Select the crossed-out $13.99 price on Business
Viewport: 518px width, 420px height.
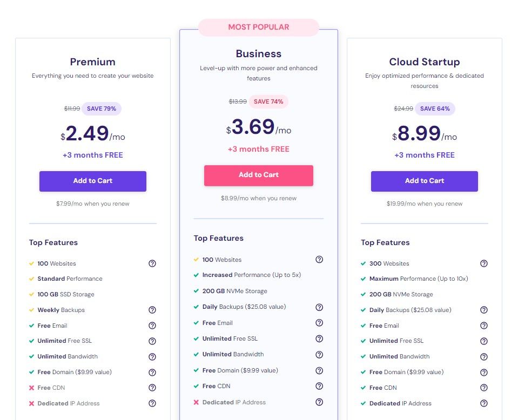pos(238,101)
